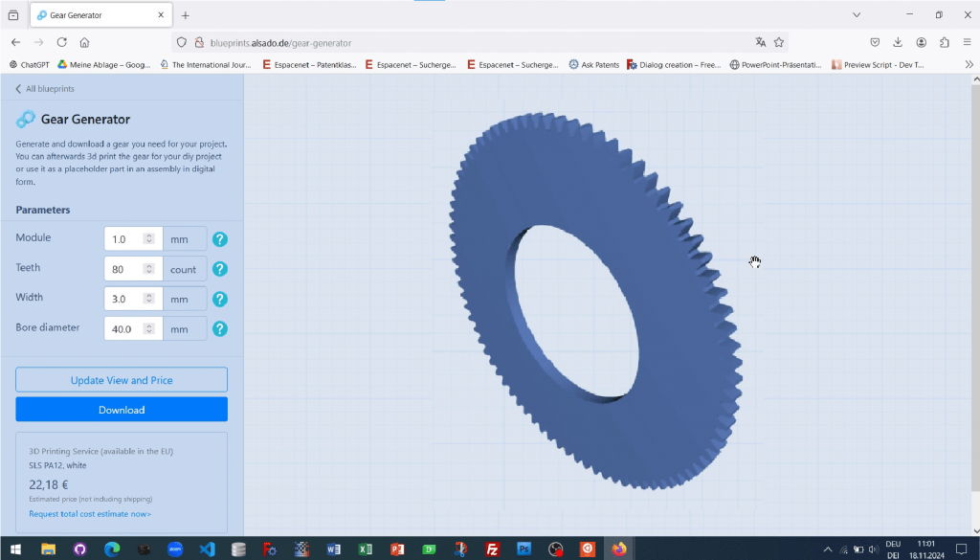Click the help icon next to Module
Image resolution: width=980 pixels, height=560 pixels.
(x=220, y=239)
